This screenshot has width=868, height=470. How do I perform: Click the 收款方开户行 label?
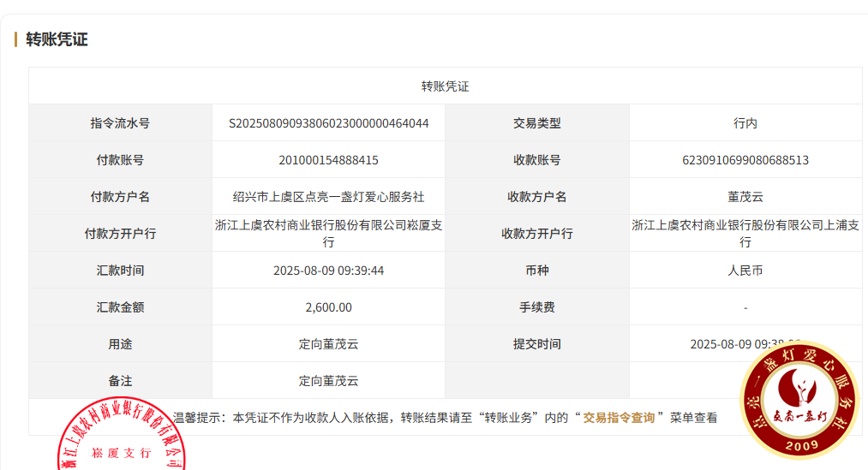coord(537,234)
